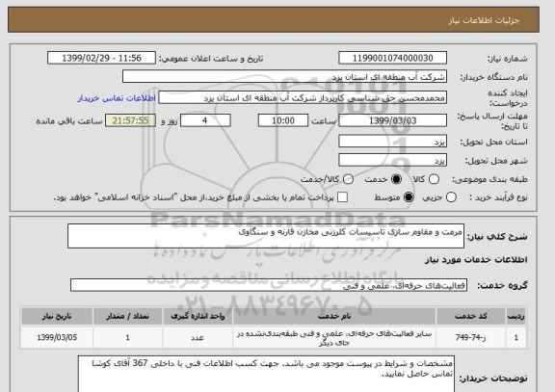This screenshot has width=555, height=392.
Task: Click the جزئیات اطلاعات نیاز header title
Action: point(484,20)
